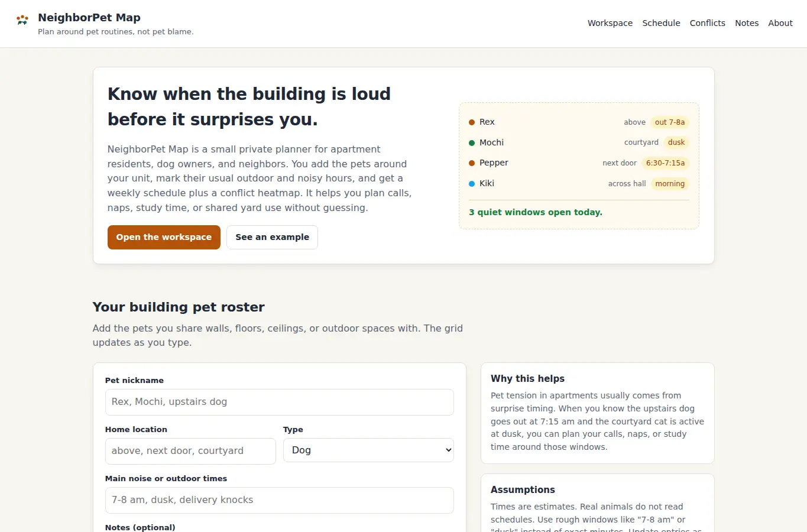This screenshot has height=532, width=807.
Task: Click the 'Why this helps' card heading
Action: (527, 379)
